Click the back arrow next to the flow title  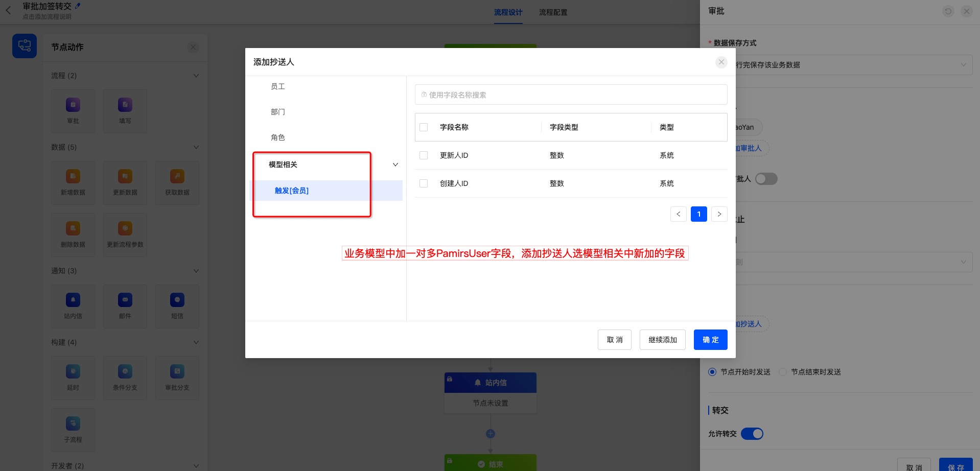click(8, 10)
